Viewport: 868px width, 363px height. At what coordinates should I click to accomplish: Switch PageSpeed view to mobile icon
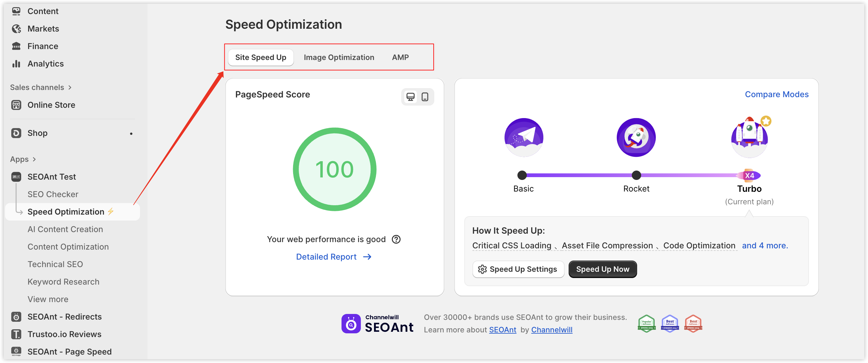pos(425,97)
